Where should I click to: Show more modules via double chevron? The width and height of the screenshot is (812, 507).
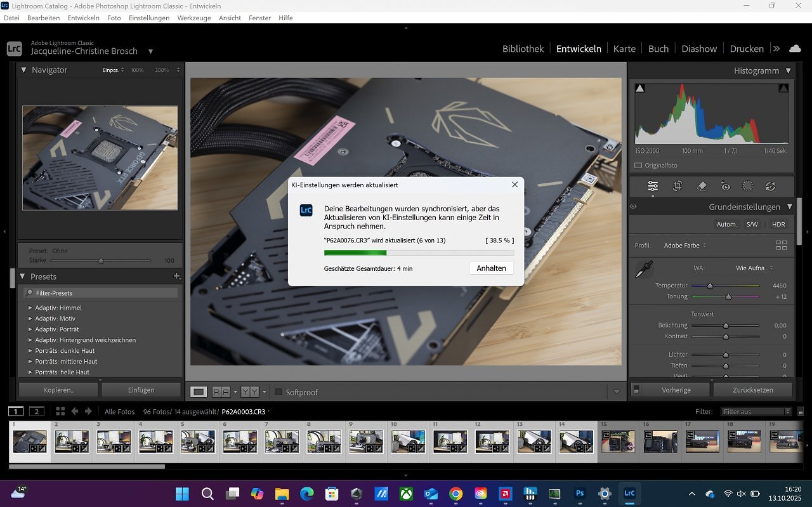pos(776,48)
